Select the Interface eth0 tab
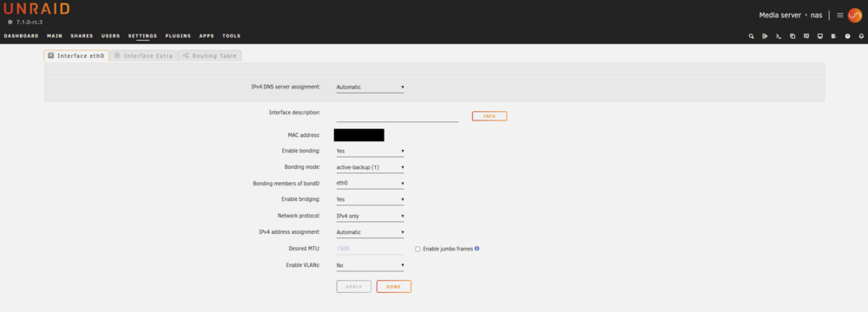 76,55
